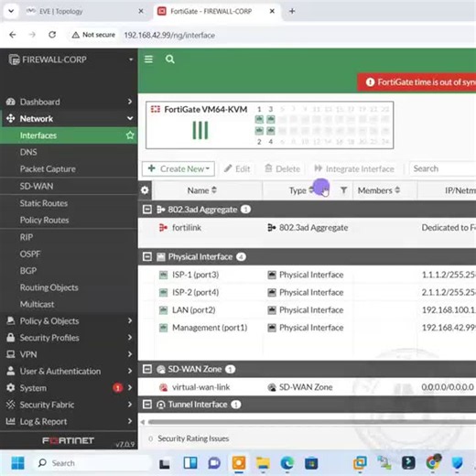Reload the browser page
This screenshot has width=476, height=476.
52,35
